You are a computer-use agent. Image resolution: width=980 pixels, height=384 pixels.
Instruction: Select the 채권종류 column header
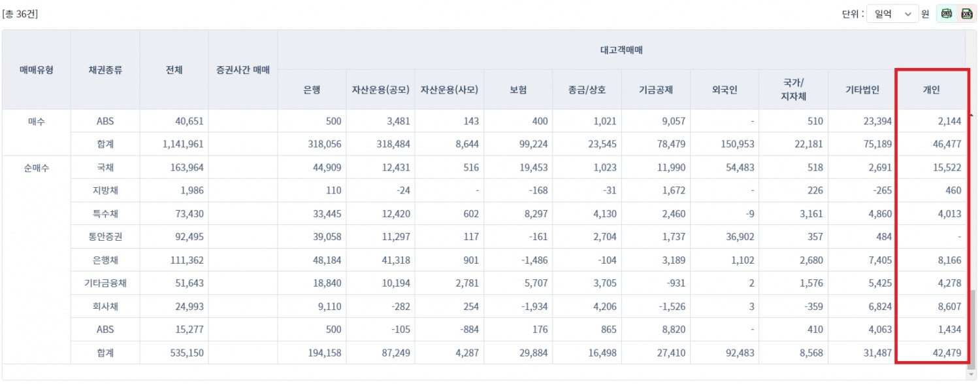pyautogui.click(x=105, y=69)
